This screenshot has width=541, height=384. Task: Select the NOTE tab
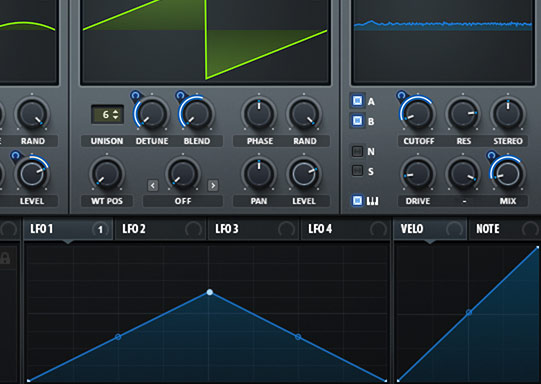pyautogui.click(x=505, y=229)
